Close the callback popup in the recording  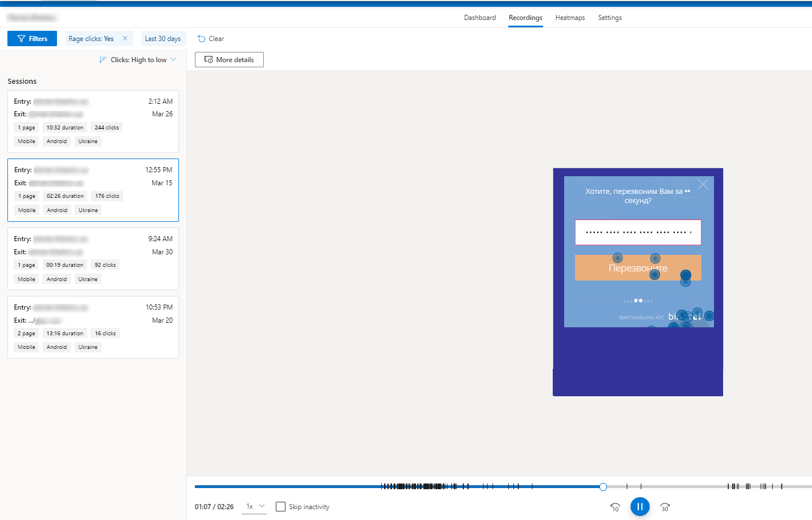pyautogui.click(x=703, y=184)
